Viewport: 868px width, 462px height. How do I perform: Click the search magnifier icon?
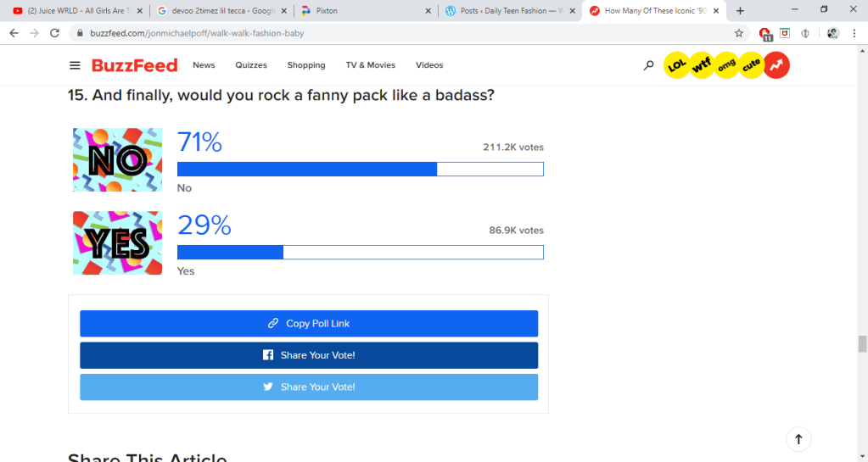point(648,65)
